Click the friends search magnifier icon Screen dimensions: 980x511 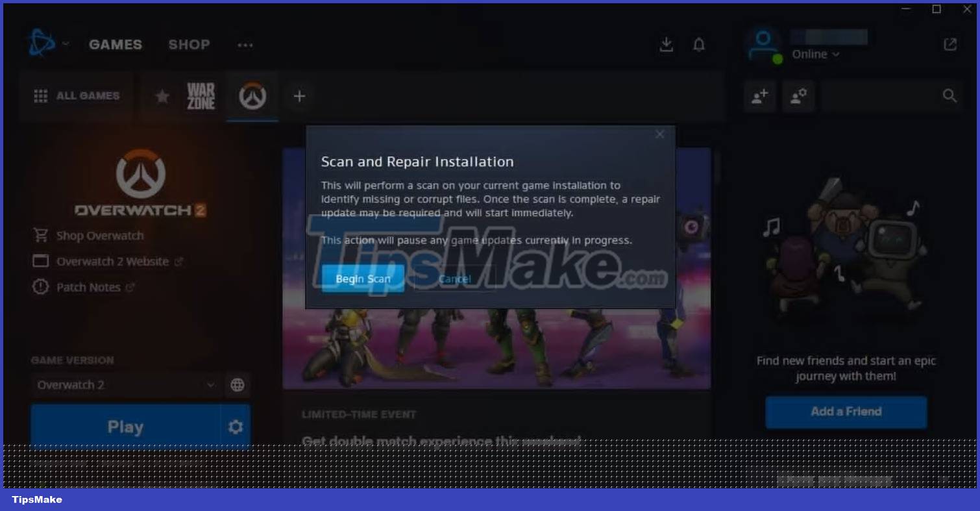click(x=949, y=95)
